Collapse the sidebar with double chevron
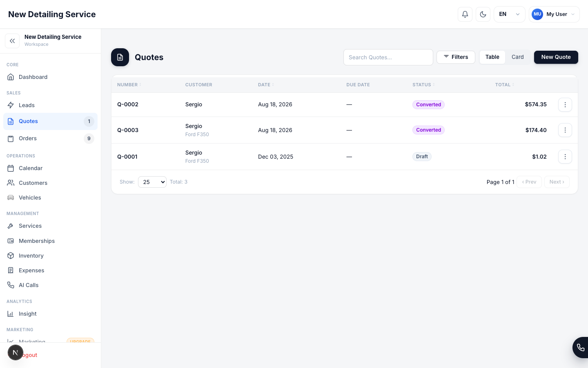 click(12, 41)
